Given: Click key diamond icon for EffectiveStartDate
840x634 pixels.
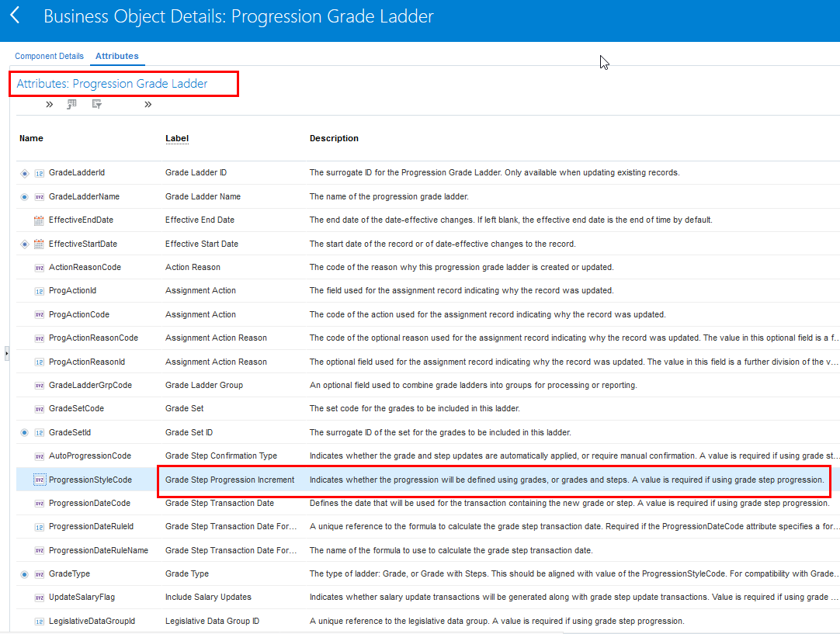Looking at the screenshot, I should coord(25,244).
